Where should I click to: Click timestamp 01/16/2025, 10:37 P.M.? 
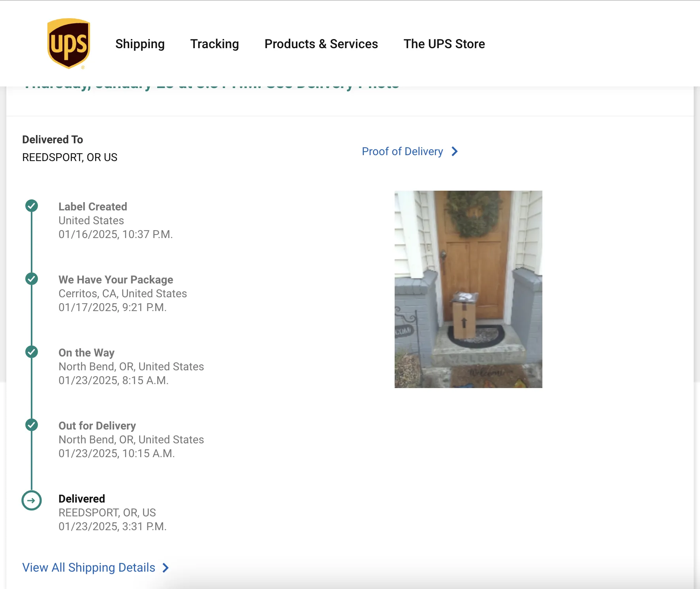(116, 234)
